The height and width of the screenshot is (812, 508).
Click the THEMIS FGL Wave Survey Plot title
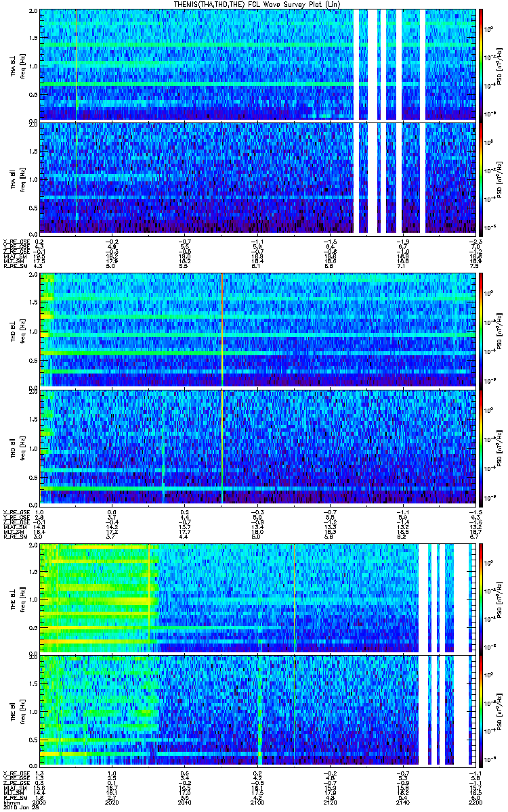(257, 4)
